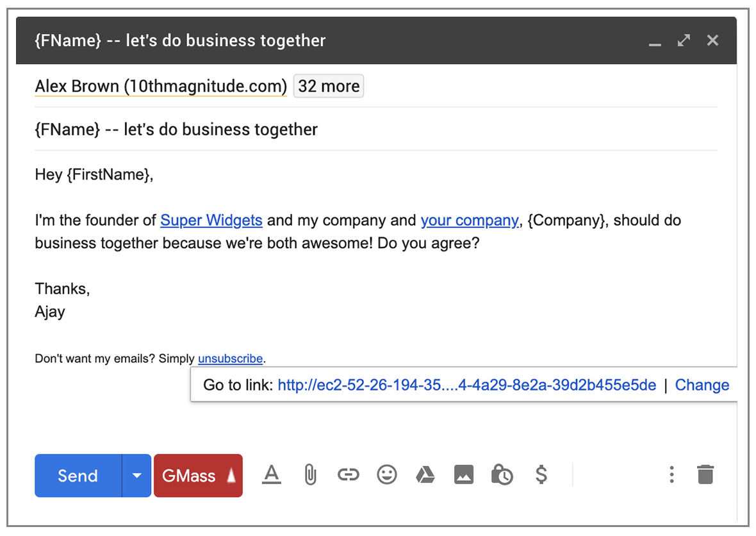Click the unsubscribe link

(230, 358)
